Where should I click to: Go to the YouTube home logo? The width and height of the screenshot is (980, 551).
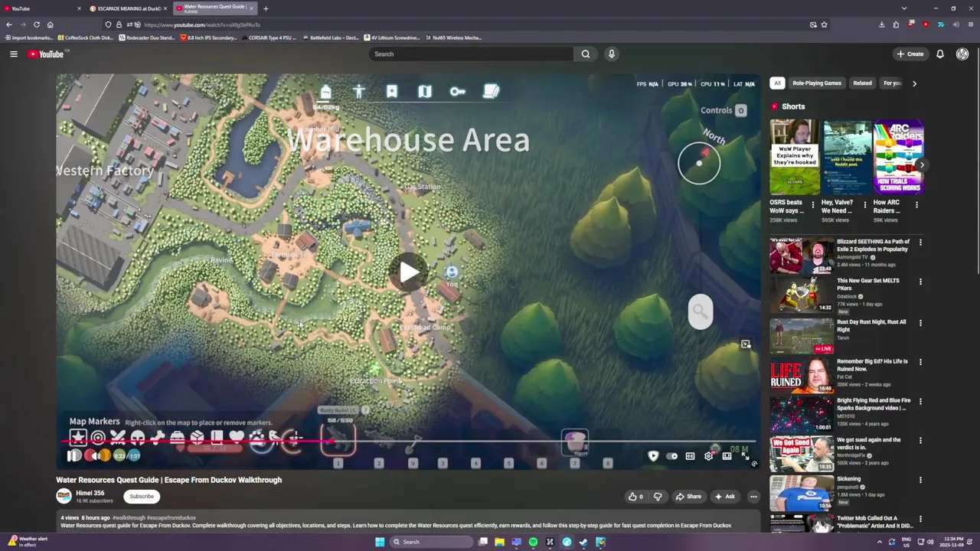[47, 54]
